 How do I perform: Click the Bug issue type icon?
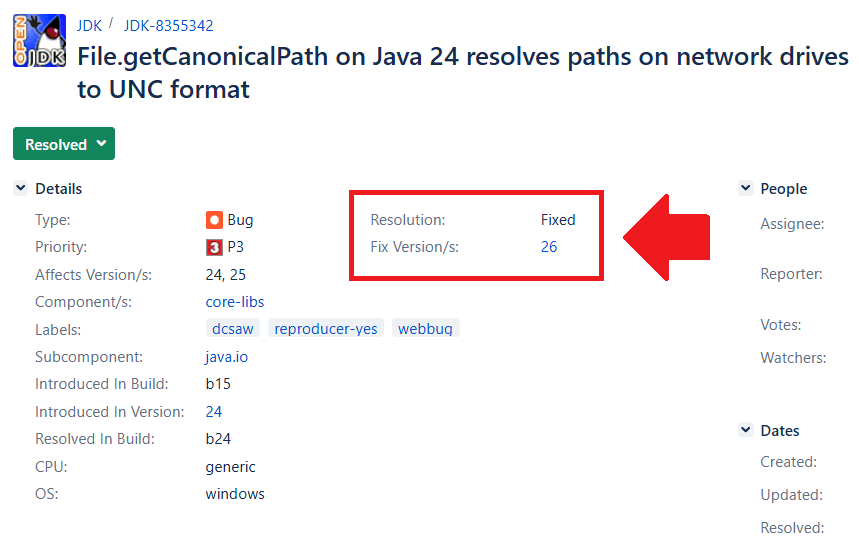pyautogui.click(x=214, y=220)
